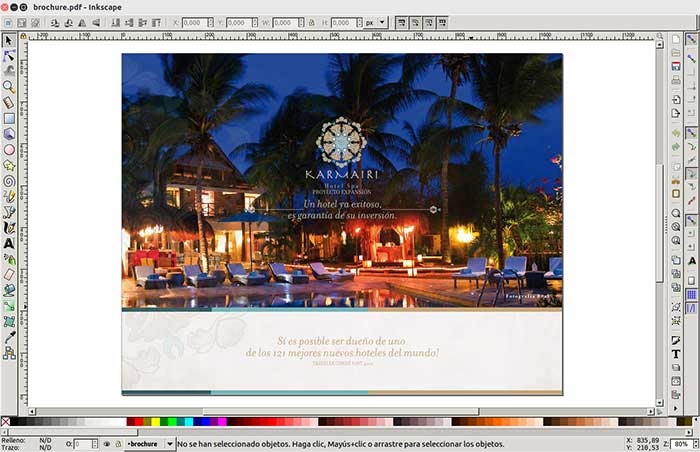Flip selection horizontally icon
Viewport: 700px width, 452px height.
[x=82, y=22]
